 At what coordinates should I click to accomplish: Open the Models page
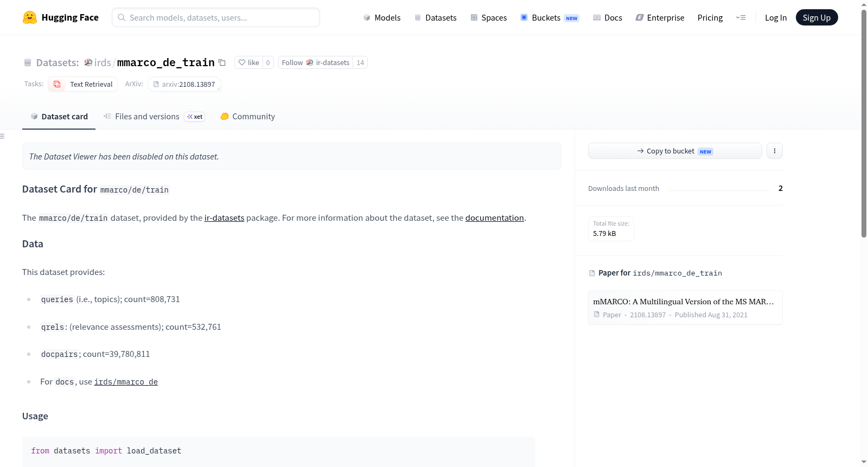tap(382, 17)
